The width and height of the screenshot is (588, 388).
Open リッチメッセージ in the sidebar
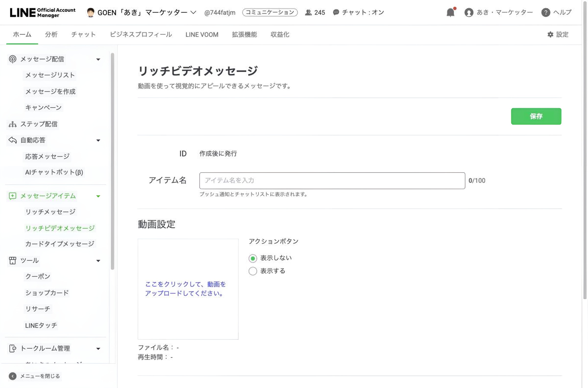coord(50,212)
